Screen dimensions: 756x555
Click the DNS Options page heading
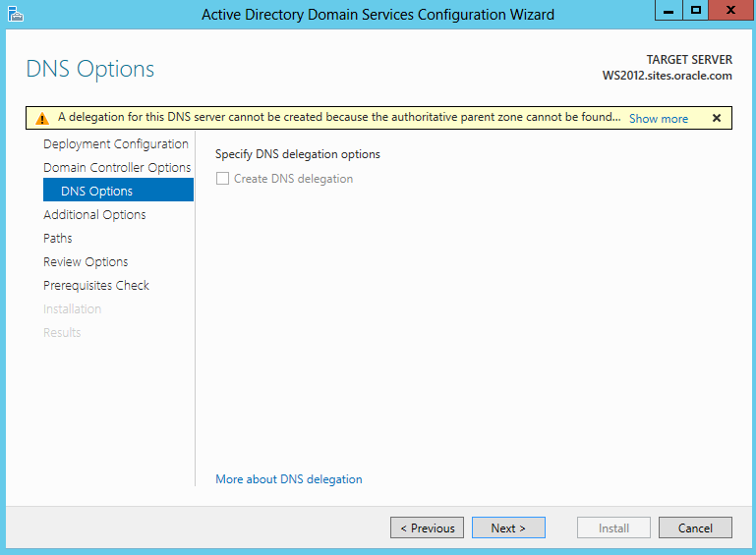(x=90, y=69)
